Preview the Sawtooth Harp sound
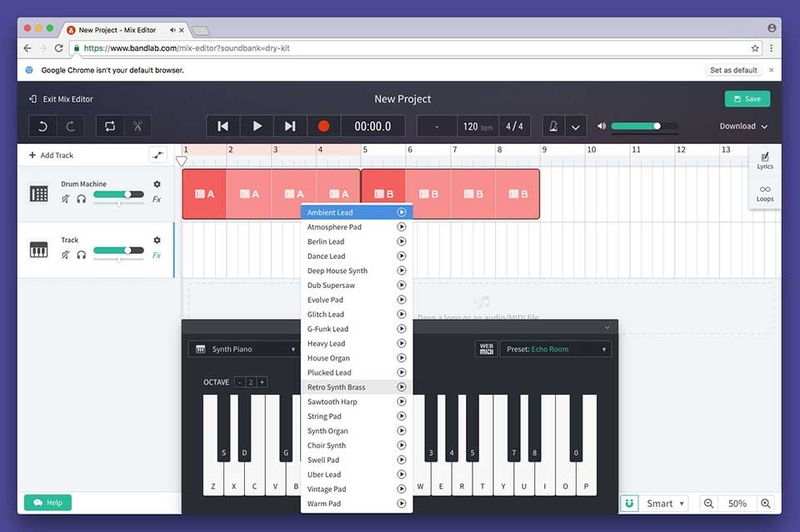This screenshot has height=532, width=800. 402,402
